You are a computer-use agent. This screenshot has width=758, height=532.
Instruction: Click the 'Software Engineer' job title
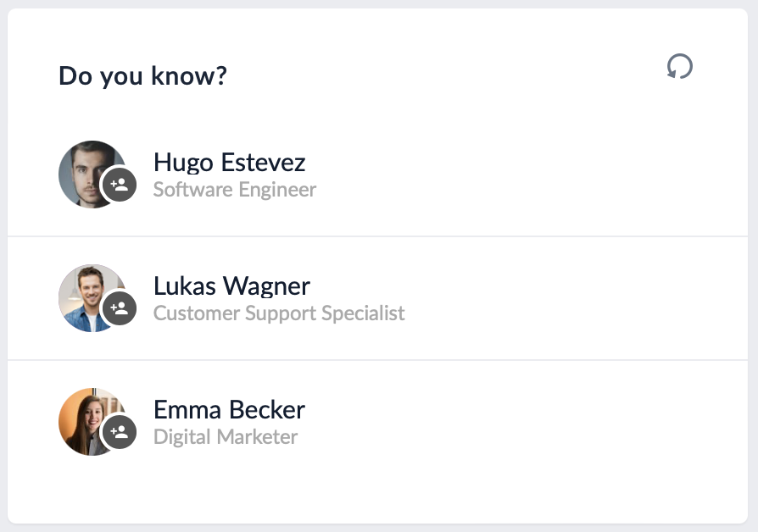pos(234,190)
